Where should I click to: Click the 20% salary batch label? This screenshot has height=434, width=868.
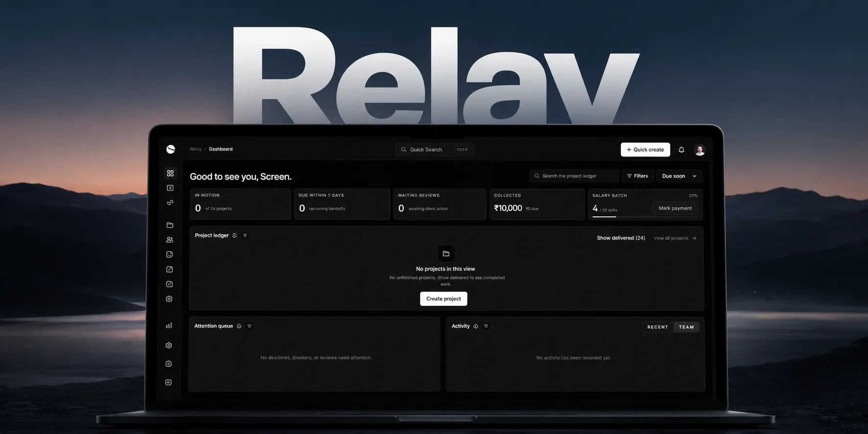pos(693,196)
